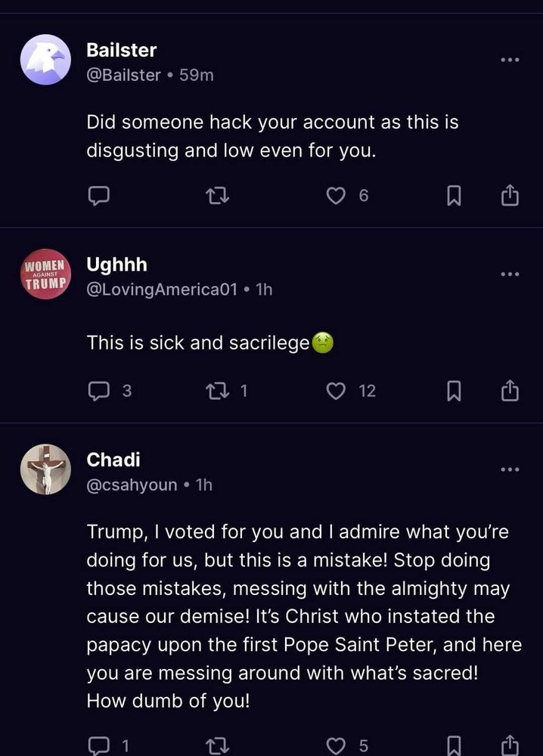Like Bailster's post with 6 likes
543x756 pixels.
coord(336,196)
